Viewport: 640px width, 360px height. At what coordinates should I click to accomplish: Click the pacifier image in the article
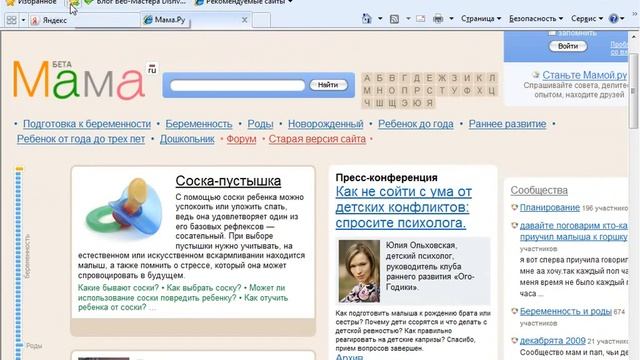(124, 209)
